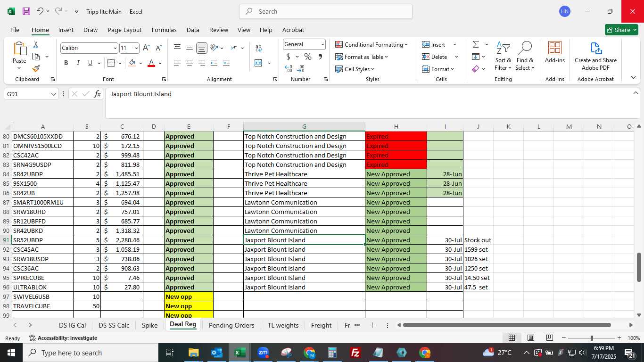Viewport: 644px width, 362px height.
Task: Click the Orientation text angle icon
Action: pyautogui.click(x=214, y=48)
